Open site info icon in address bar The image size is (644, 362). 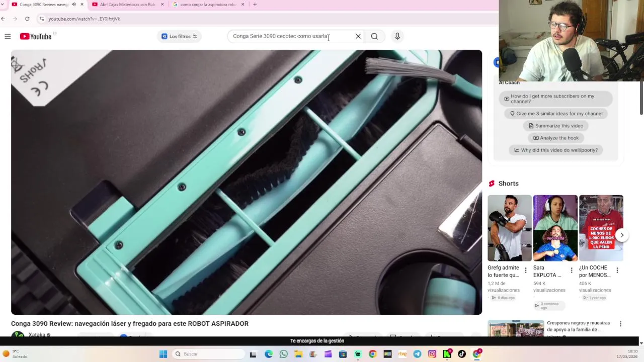click(x=42, y=19)
